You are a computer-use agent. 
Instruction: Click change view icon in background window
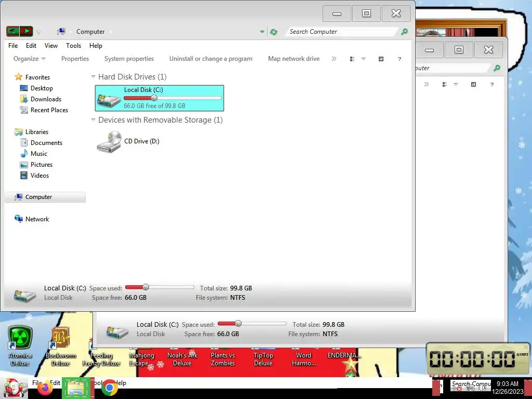[x=445, y=84]
